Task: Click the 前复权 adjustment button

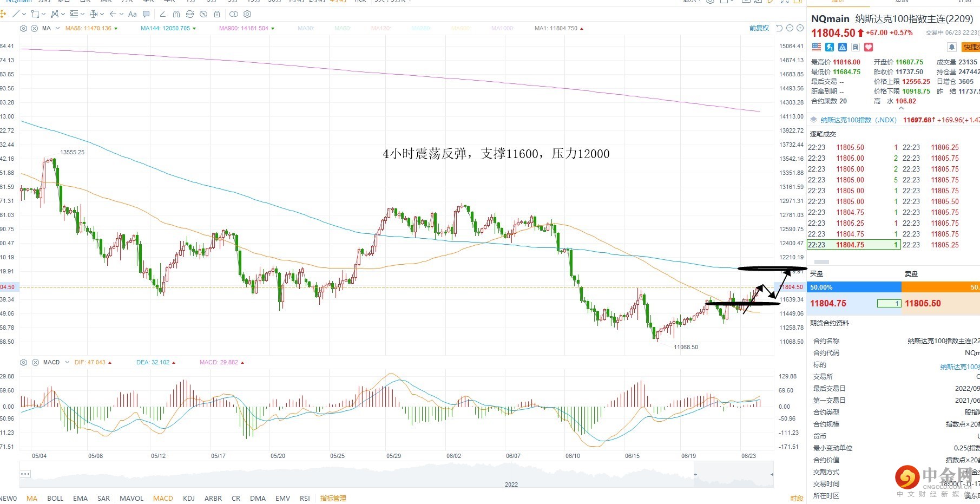Action: pyautogui.click(x=759, y=28)
